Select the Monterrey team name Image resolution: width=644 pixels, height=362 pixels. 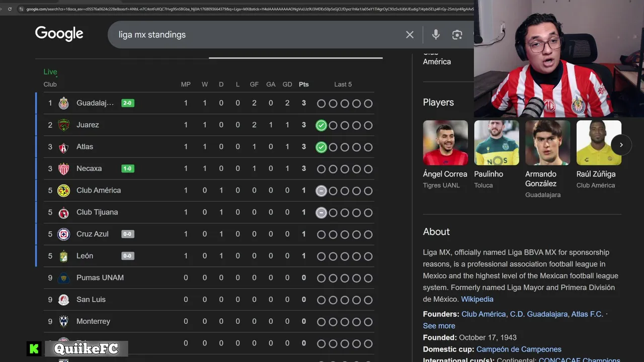coord(93,321)
